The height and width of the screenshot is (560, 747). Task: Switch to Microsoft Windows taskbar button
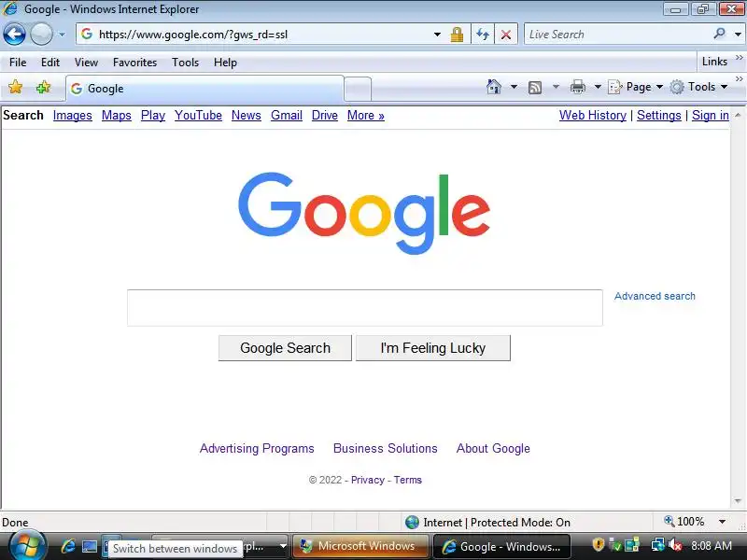point(361,546)
